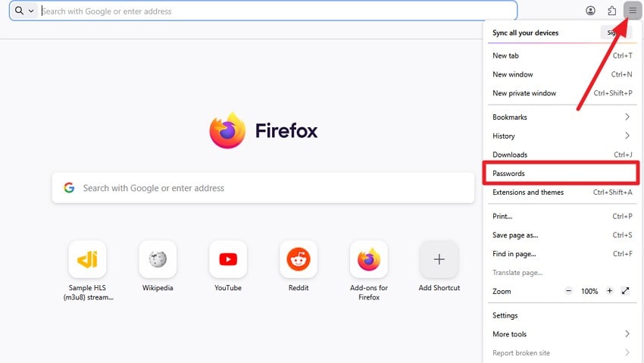Screen dimensions: 644x363
Task: Select New window menu item
Action: [562, 74]
